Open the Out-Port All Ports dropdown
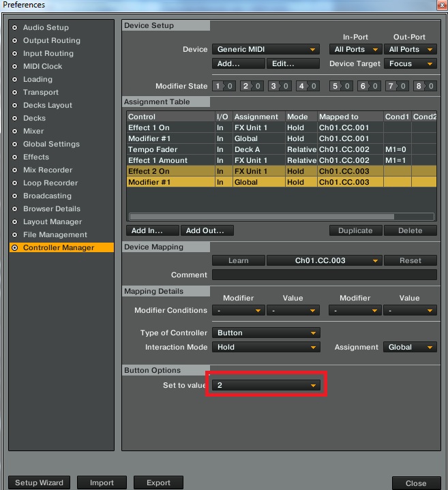The image size is (448, 490). (410, 49)
